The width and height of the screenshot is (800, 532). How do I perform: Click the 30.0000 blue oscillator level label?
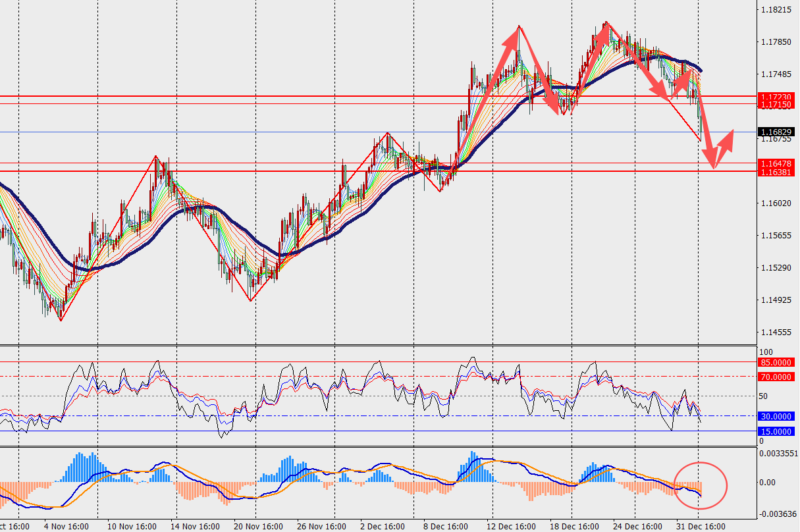[x=776, y=416]
